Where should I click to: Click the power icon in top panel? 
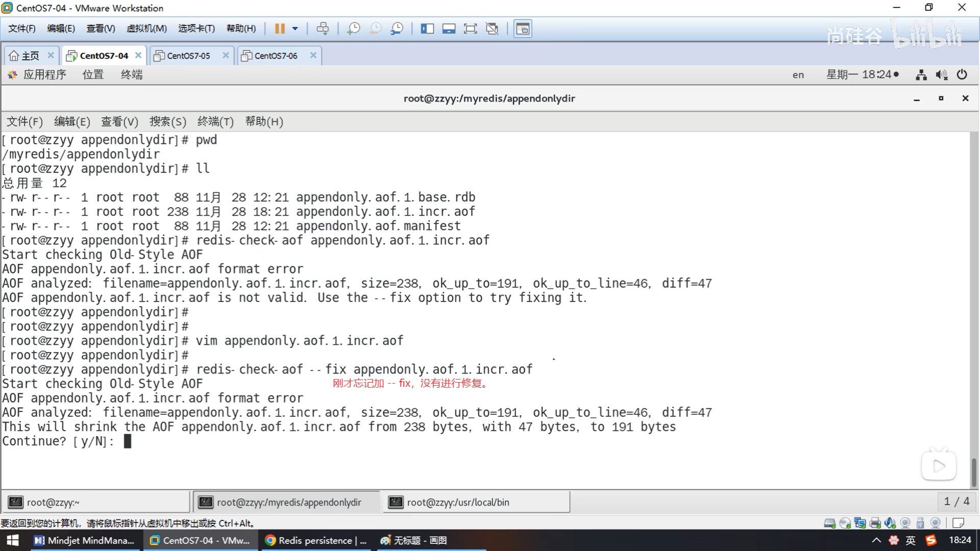click(962, 74)
